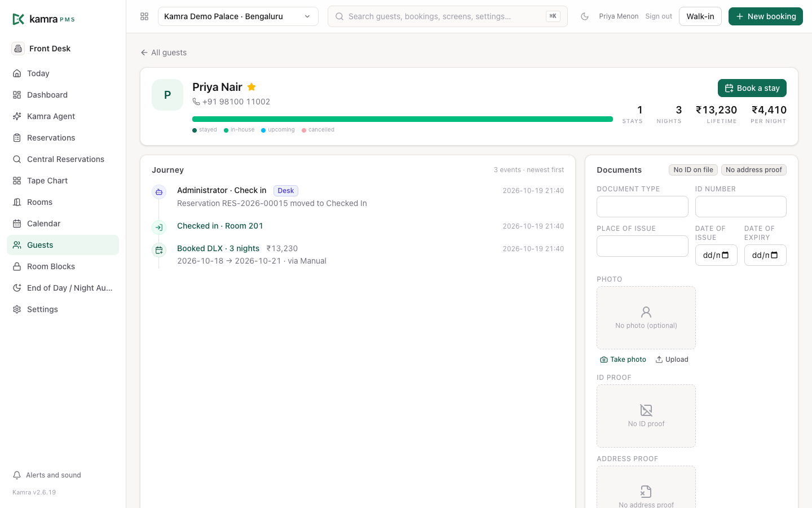
Task: Click the Front Desk module icon
Action: tap(18, 49)
